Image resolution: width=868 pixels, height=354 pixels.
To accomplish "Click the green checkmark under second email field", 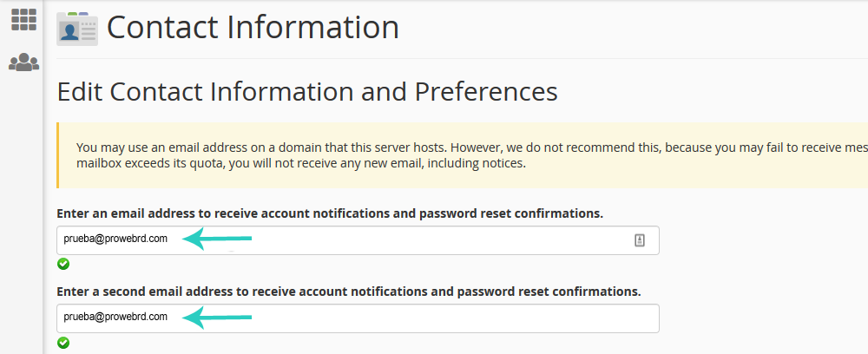I will [63, 343].
